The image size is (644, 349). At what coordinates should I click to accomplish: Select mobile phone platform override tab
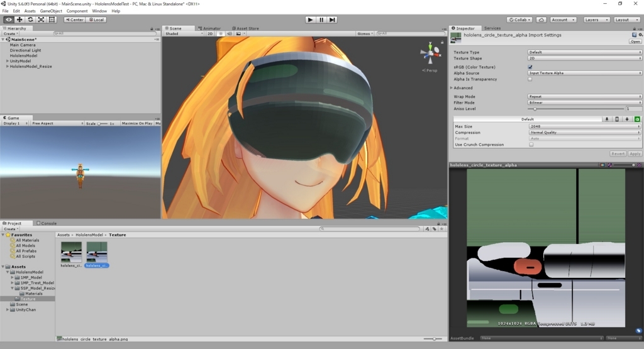pos(617,119)
